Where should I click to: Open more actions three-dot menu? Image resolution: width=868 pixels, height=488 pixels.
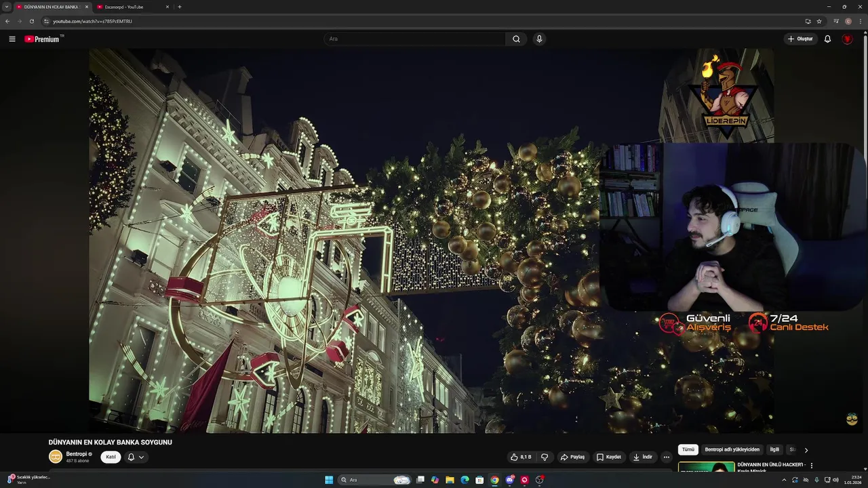tap(667, 457)
